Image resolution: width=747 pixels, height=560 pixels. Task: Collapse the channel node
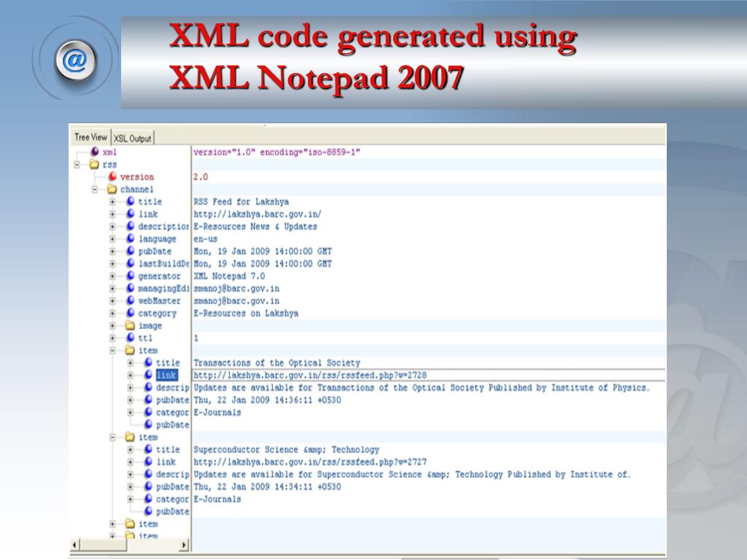click(x=94, y=189)
